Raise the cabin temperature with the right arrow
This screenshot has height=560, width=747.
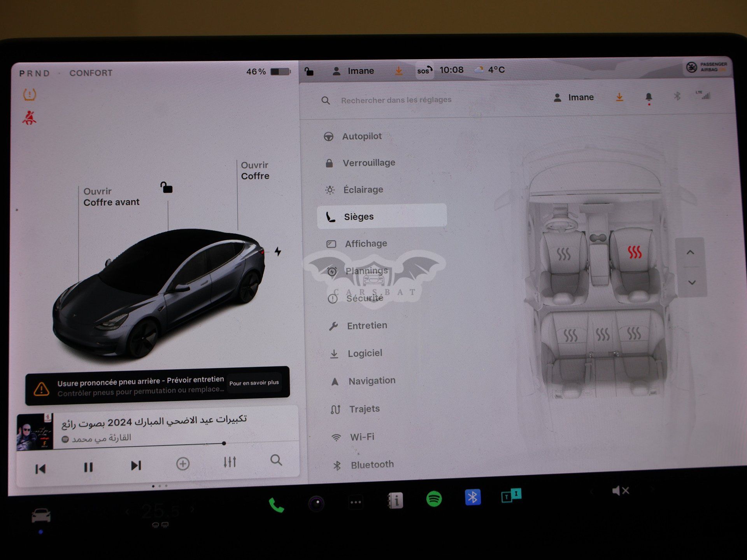click(192, 509)
